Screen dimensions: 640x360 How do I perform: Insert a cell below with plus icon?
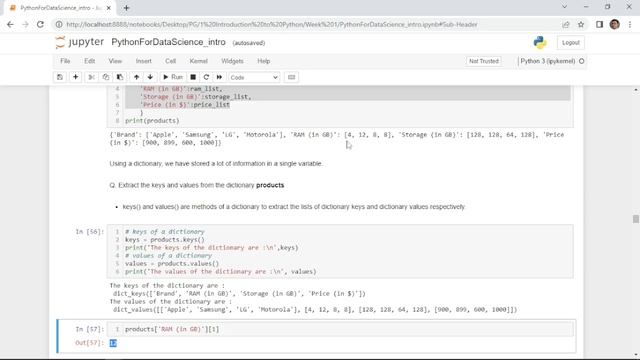click(x=76, y=77)
